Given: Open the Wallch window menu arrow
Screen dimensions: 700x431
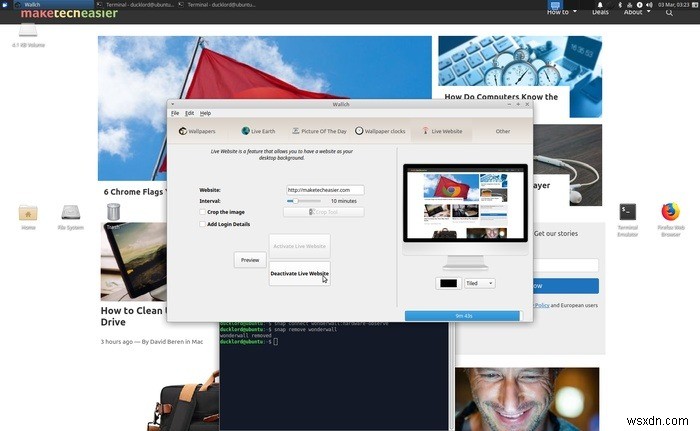Looking at the screenshot, I should click(x=173, y=104).
